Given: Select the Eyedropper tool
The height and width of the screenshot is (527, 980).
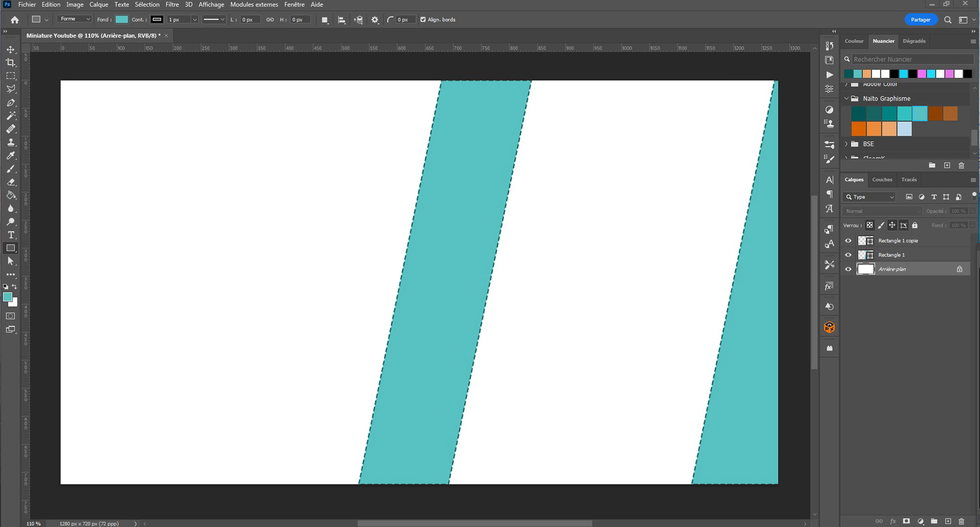Looking at the screenshot, I should [11, 156].
